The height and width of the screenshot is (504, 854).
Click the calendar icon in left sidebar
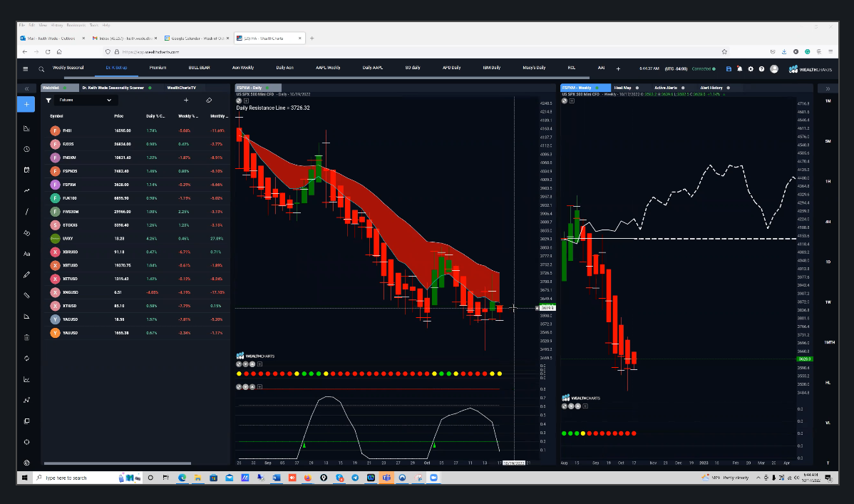click(26, 170)
